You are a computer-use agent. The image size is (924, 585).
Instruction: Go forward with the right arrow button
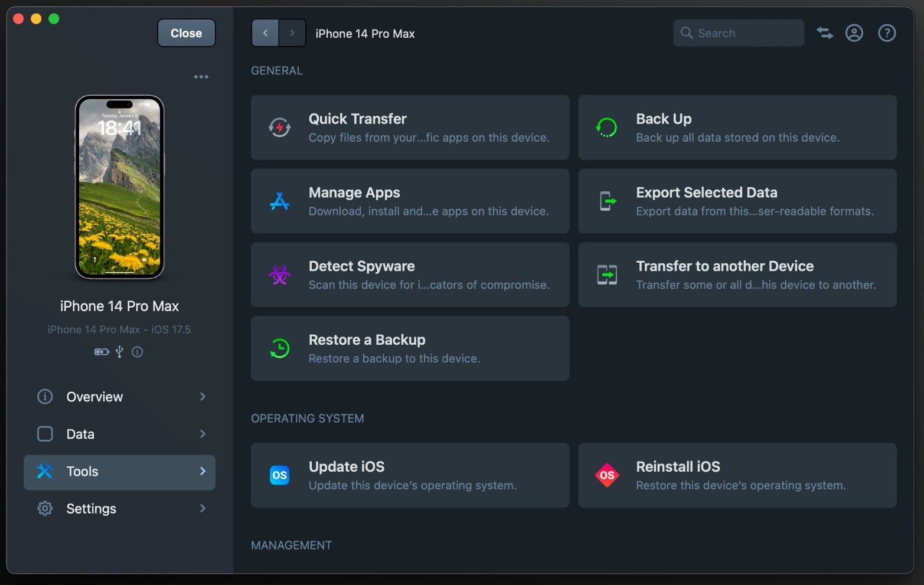pos(292,33)
